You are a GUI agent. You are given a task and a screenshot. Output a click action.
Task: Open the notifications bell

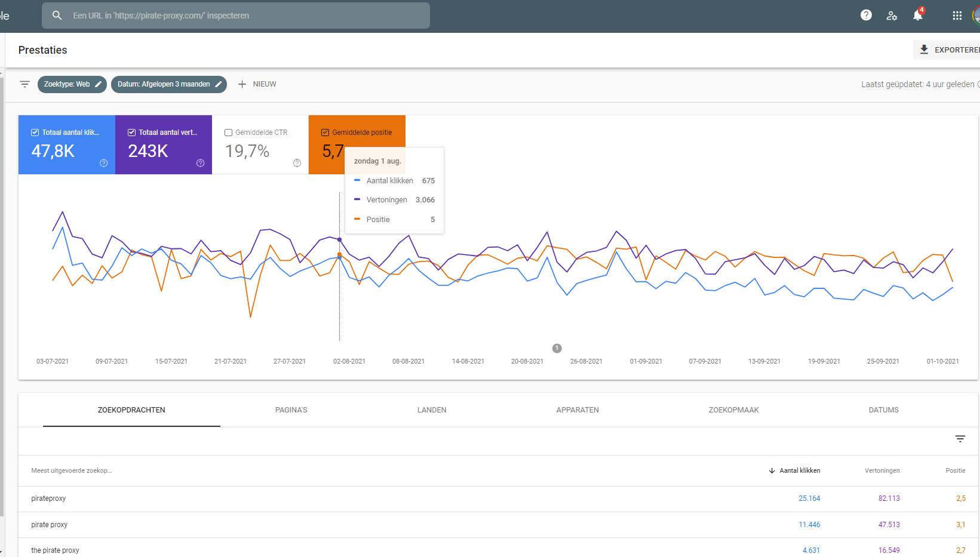pyautogui.click(x=918, y=16)
